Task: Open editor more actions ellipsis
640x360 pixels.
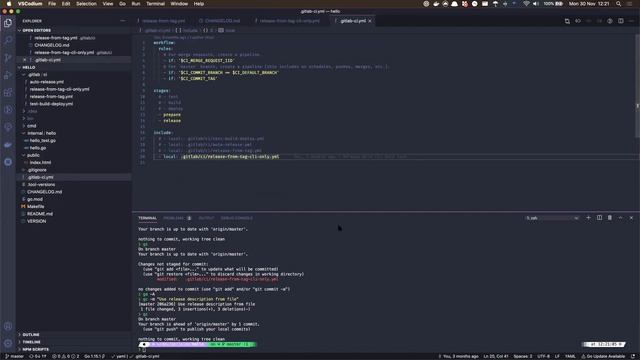Action: click(631, 21)
